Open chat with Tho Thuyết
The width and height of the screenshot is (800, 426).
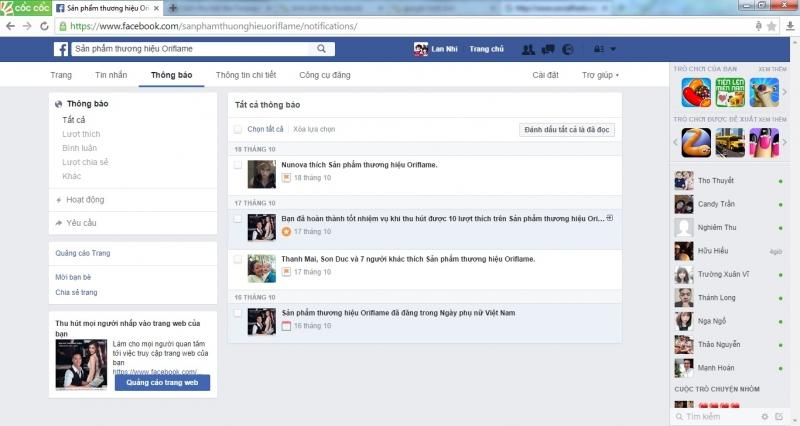(729, 181)
